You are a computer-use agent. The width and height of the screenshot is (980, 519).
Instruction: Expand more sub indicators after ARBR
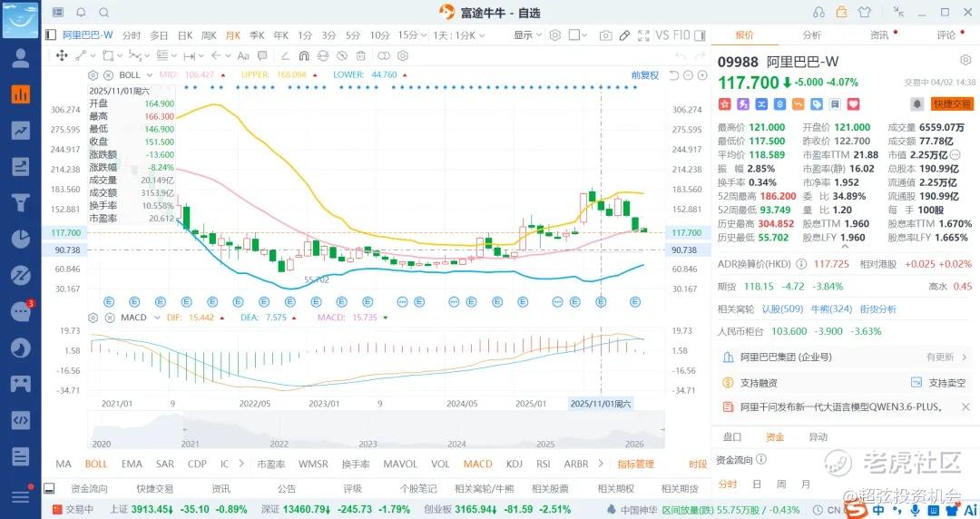(x=601, y=464)
